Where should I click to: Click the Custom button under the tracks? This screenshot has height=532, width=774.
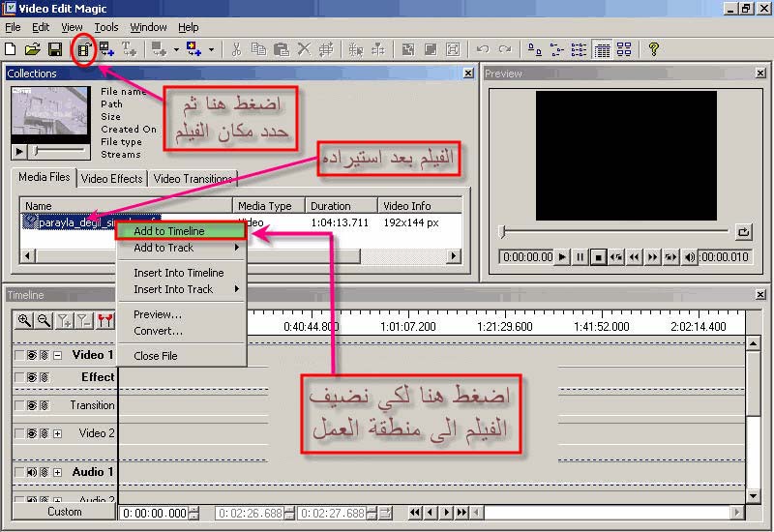65,512
